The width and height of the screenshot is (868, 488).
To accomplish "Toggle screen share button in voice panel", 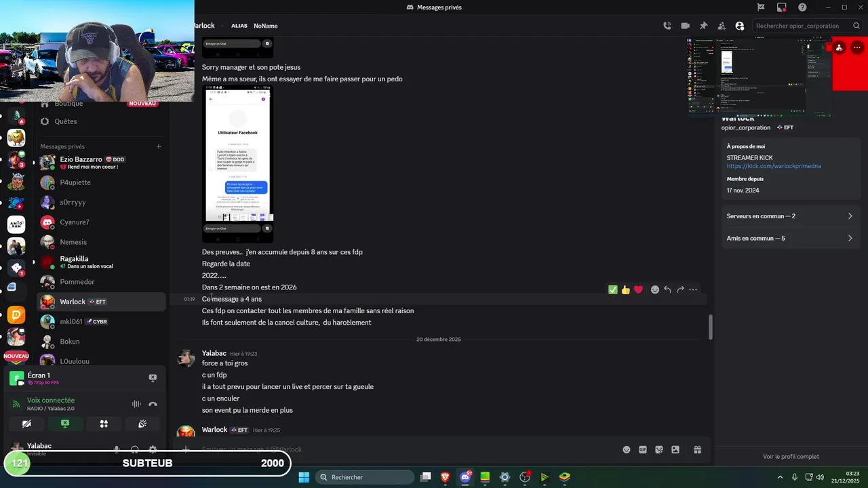I will pyautogui.click(x=65, y=424).
